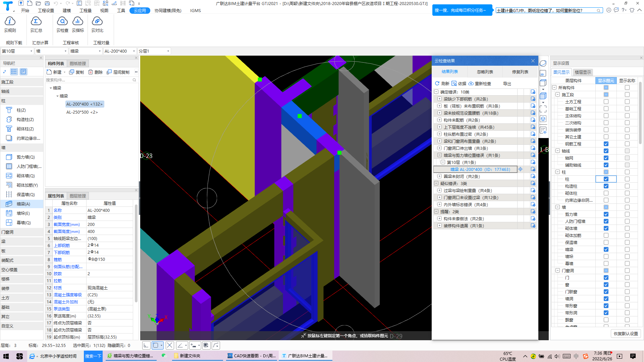This screenshot has height=362, width=644.
Task: Click 层间复制 inter-floor copy
Action: click(118, 72)
